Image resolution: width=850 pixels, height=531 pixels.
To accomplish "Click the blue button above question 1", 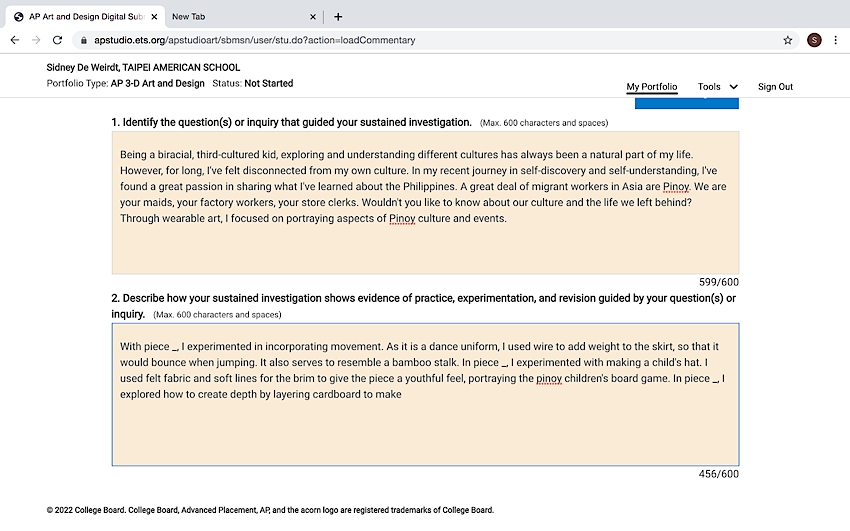I will coord(686,104).
